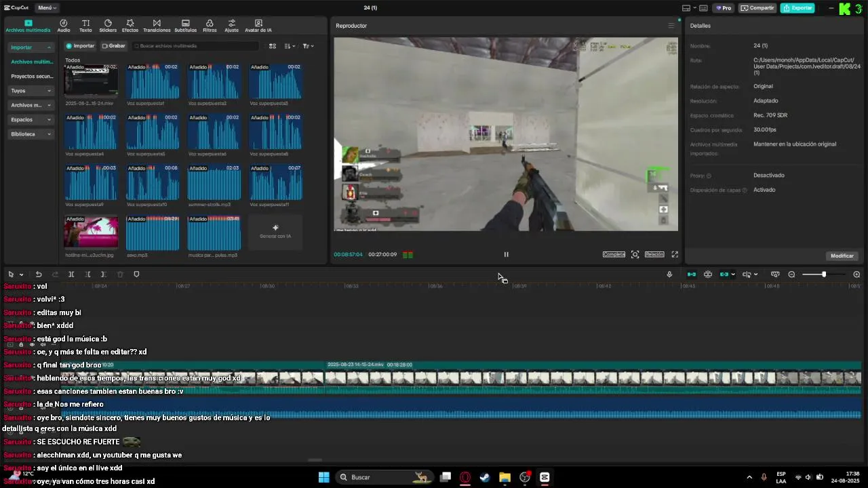The height and width of the screenshot is (488, 868).
Task: Click the delete-left trim tool
Action: point(87,274)
